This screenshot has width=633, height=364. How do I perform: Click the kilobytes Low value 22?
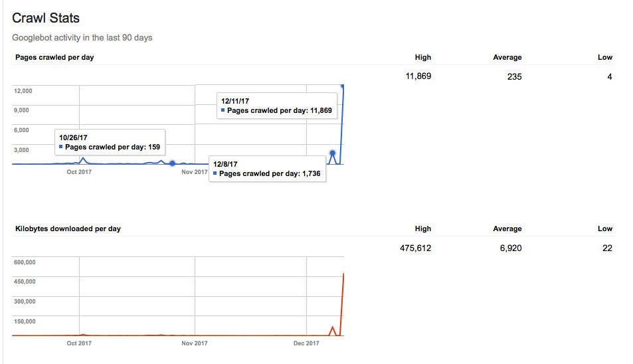click(x=607, y=248)
